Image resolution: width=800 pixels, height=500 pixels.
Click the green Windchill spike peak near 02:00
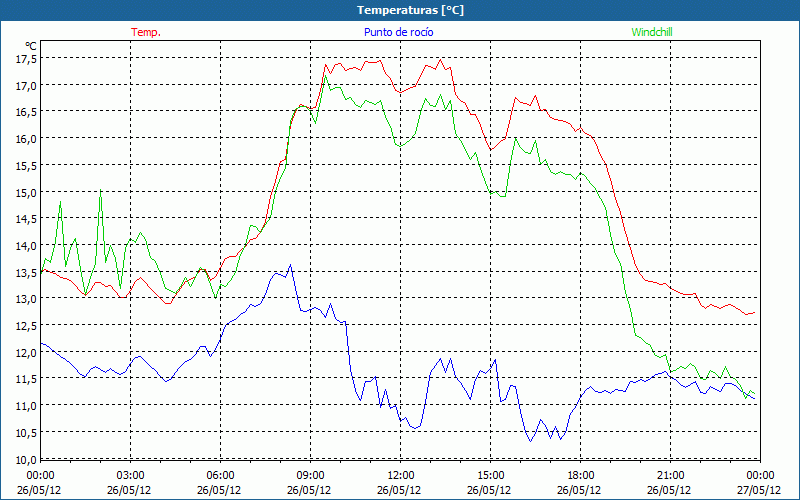100,190
